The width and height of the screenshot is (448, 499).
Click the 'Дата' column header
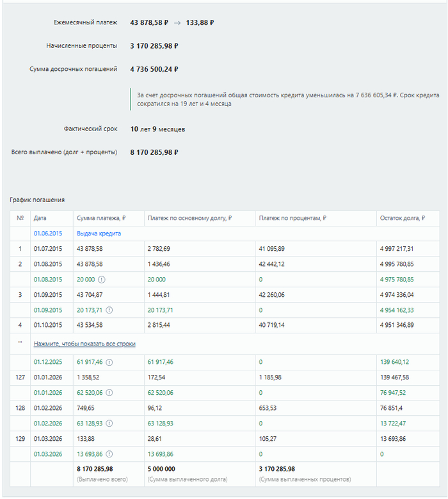tap(40, 218)
